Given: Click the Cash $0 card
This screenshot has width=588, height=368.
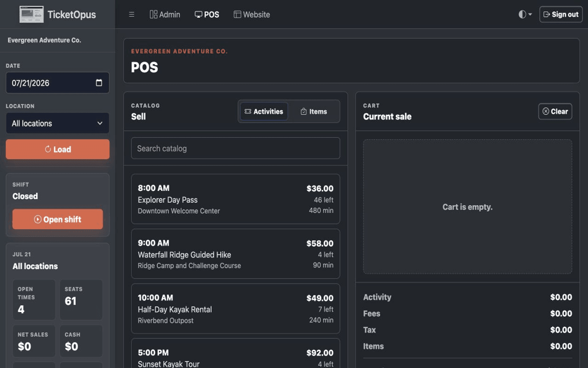Looking at the screenshot, I should pyautogui.click(x=81, y=341).
